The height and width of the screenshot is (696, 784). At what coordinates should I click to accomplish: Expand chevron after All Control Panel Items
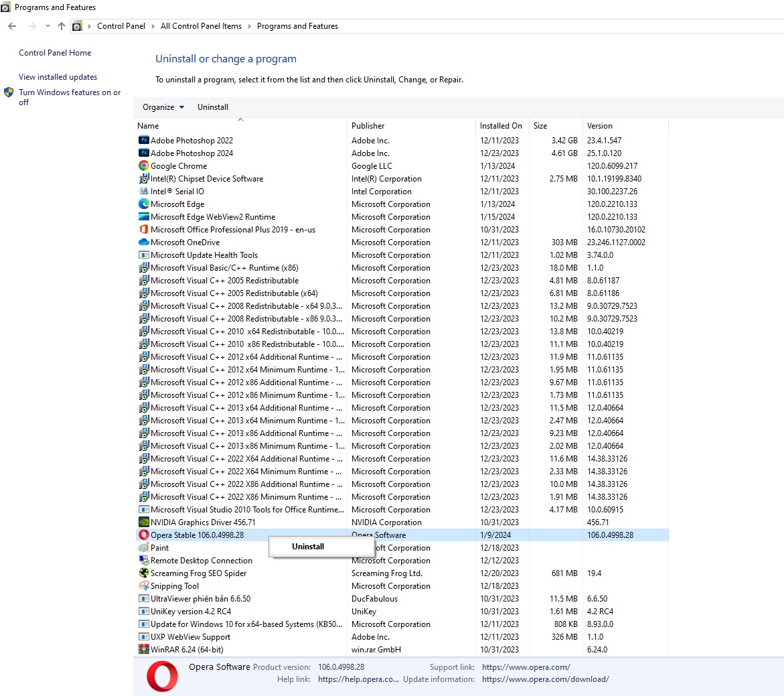point(249,26)
